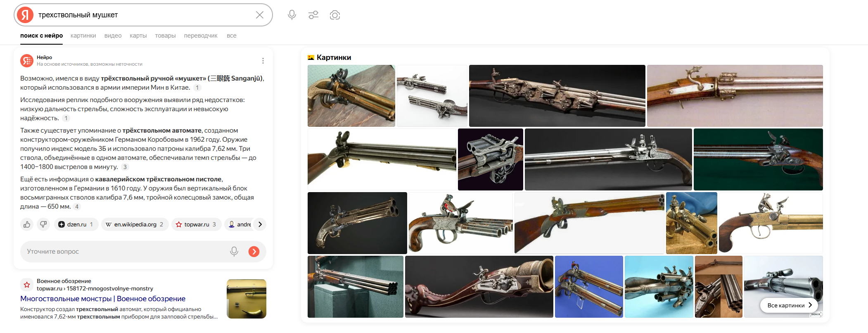
Task: Submit follow-up question with red arrow button
Action: [254, 251]
